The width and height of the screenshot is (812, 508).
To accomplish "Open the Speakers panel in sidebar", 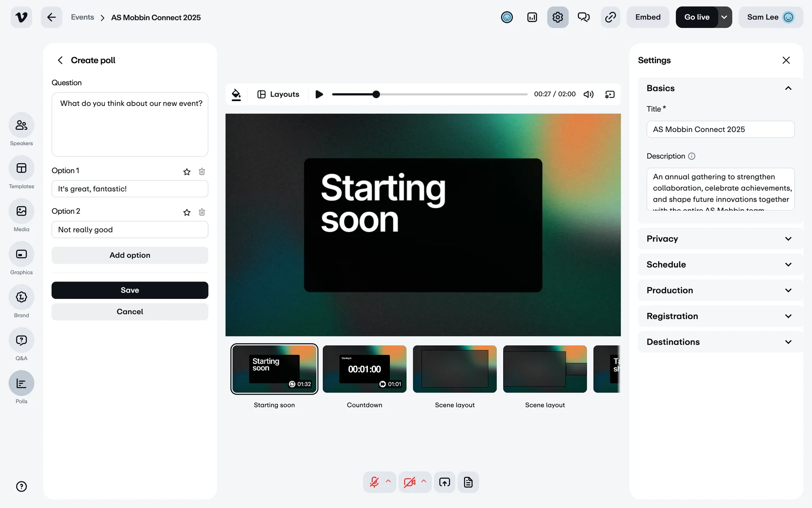I will coord(21,125).
